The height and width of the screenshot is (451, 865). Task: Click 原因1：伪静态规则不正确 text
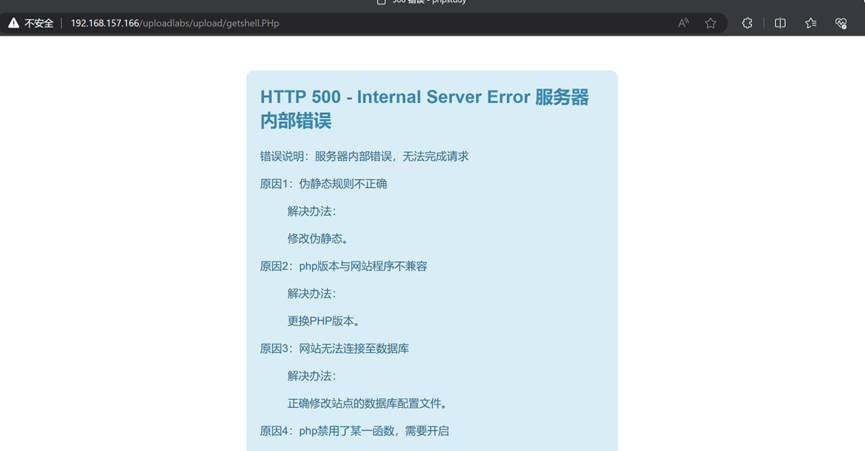pos(323,184)
